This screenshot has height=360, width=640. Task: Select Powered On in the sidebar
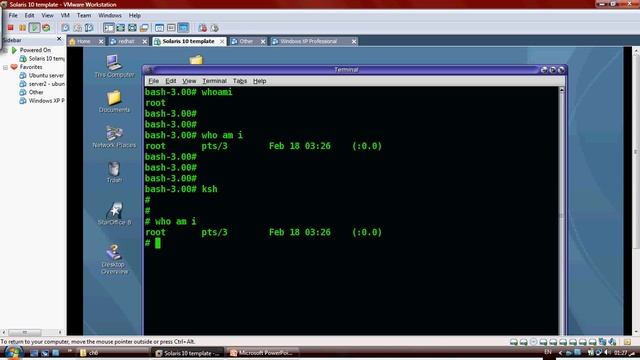pyautogui.click(x=35, y=50)
